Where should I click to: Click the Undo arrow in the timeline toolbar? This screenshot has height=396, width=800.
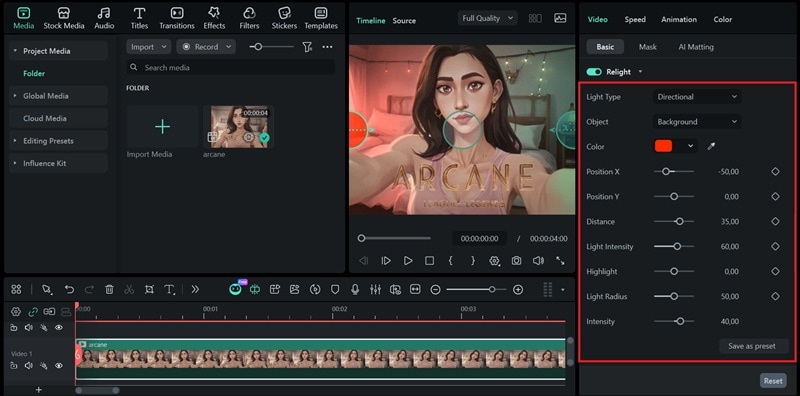click(x=69, y=290)
